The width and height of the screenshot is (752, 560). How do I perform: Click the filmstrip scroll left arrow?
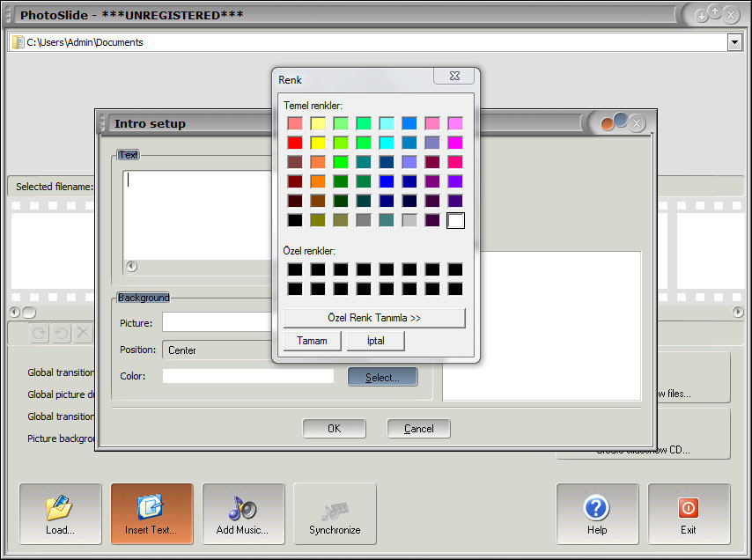tap(14, 312)
